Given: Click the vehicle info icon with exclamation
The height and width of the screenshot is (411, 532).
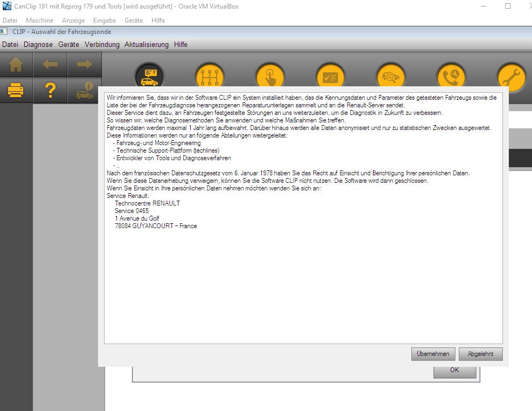Looking at the screenshot, I should point(84,91).
